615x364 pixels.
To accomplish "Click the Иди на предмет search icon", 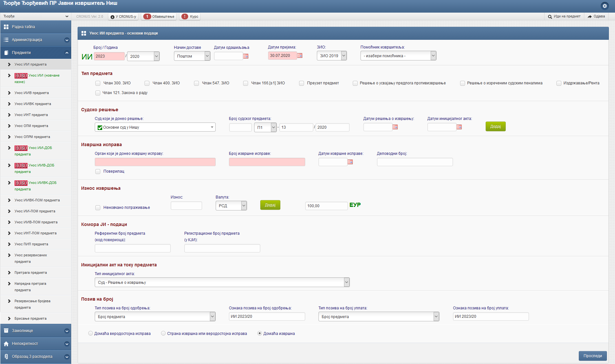I will pos(550,16).
